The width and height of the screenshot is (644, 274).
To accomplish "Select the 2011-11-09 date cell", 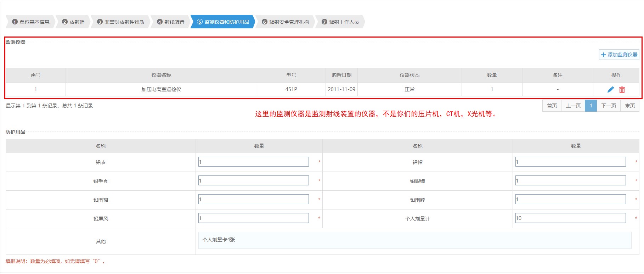I will click(x=341, y=89).
